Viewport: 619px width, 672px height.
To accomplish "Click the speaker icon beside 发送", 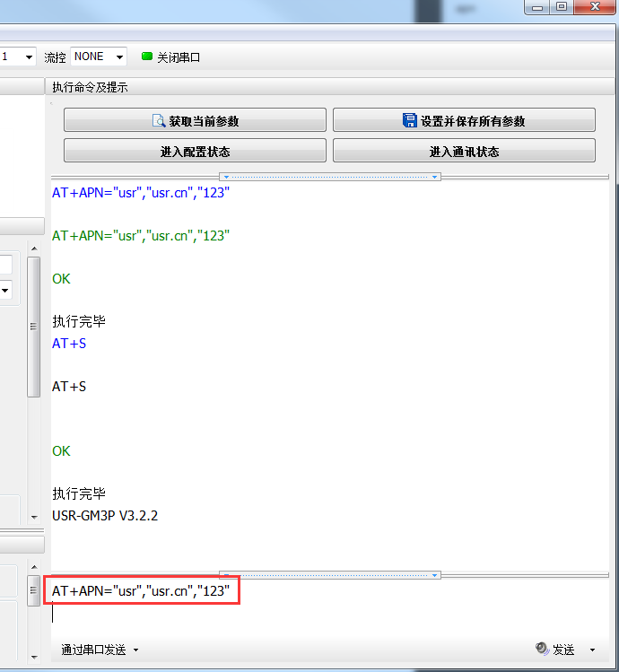I will (542, 649).
